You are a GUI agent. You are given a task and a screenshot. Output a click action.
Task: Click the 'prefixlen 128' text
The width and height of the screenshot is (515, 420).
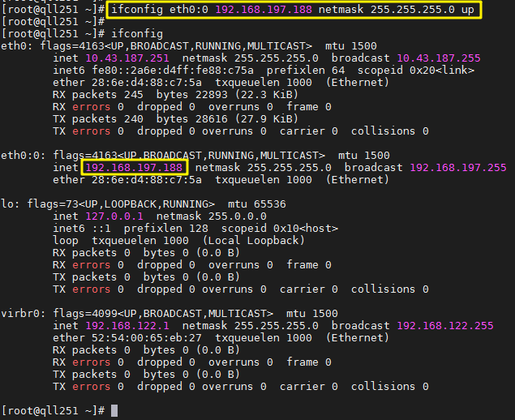[x=166, y=228]
